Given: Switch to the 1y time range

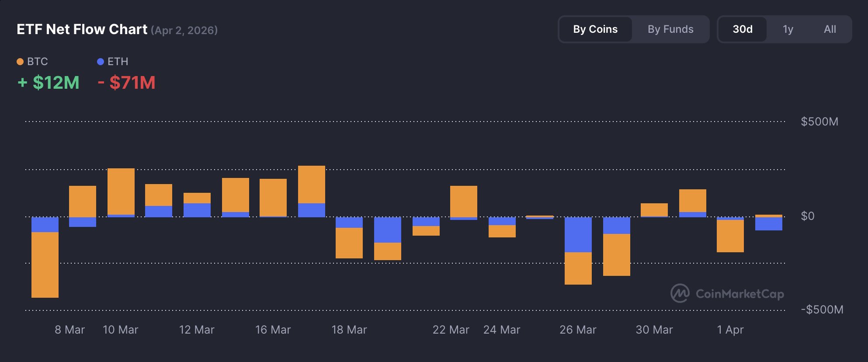Looking at the screenshot, I should tap(788, 29).
